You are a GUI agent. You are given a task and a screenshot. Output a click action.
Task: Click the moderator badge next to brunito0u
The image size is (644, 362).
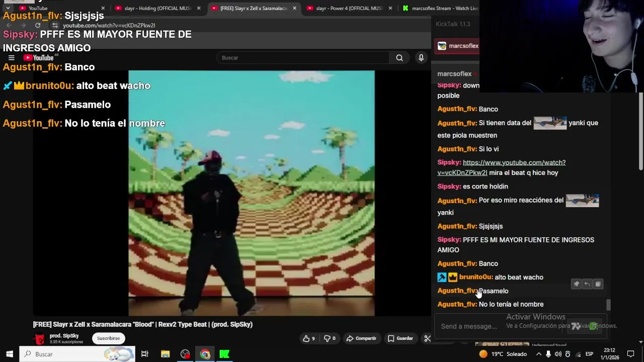(x=442, y=277)
